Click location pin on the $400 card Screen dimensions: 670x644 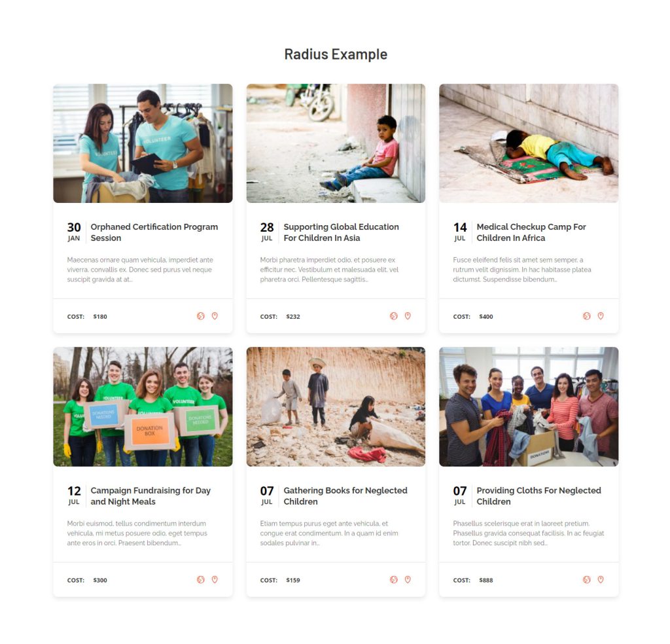(x=601, y=316)
